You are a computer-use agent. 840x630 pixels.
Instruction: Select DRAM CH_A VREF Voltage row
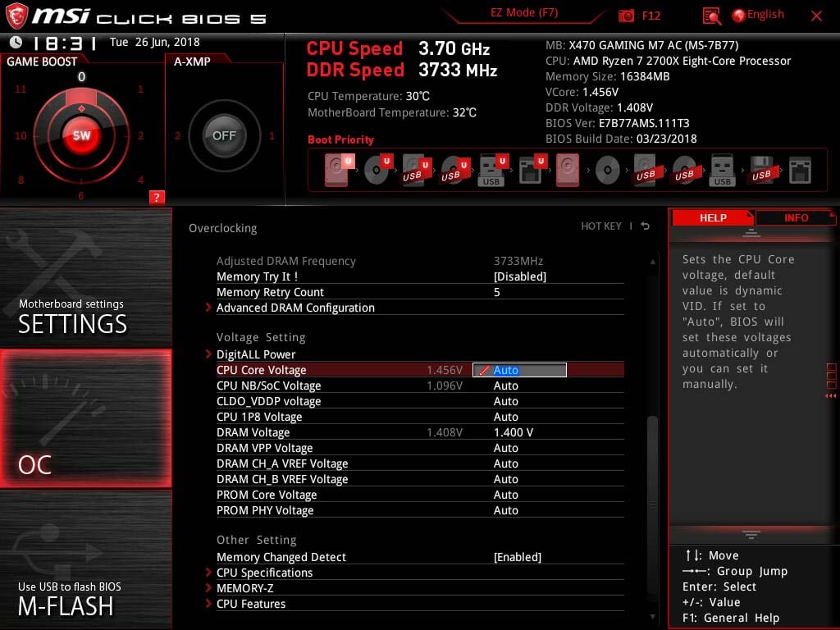point(420,463)
